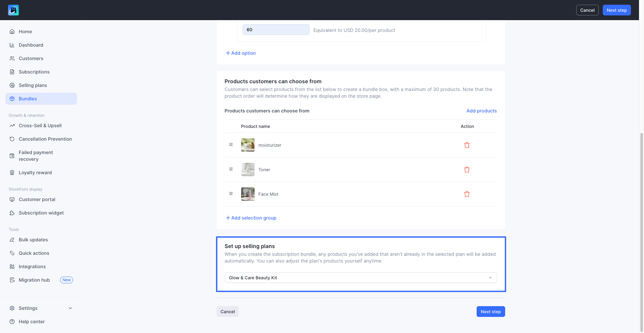The width and height of the screenshot is (644, 333).
Task: Open Migration hub
Action: coord(41,280)
